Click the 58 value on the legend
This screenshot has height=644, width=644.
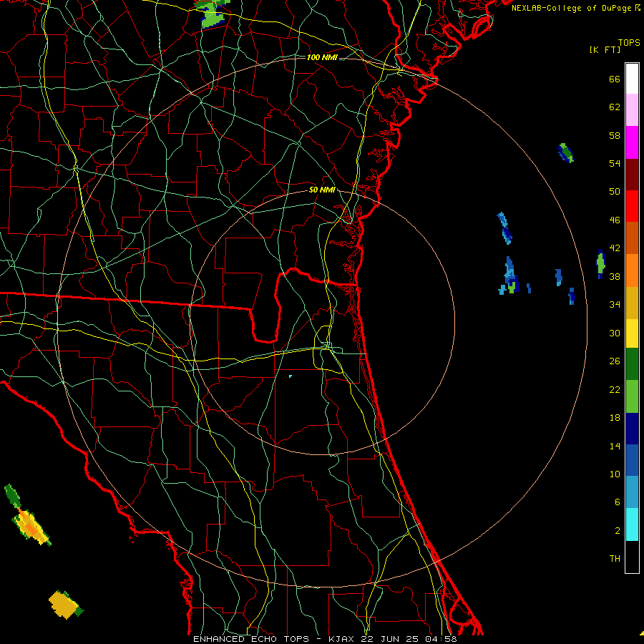tap(615, 135)
